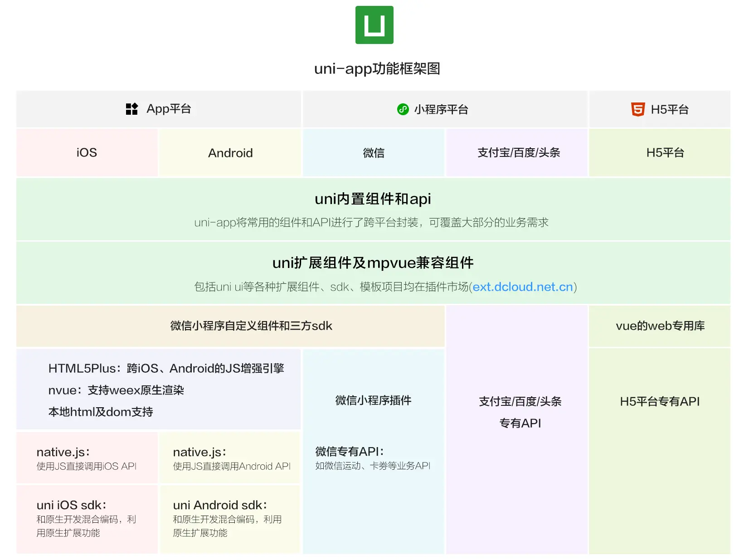Click the 小程序平台 green circle icon
Image resolution: width=749 pixels, height=560 pixels.
click(x=403, y=109)
